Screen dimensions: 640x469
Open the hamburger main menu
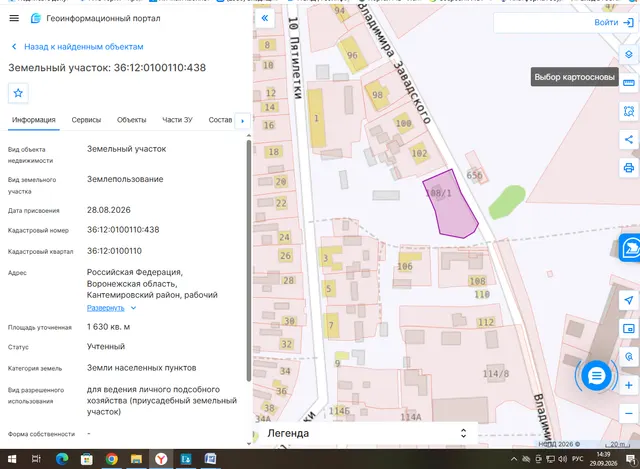(x=14, y=18)
